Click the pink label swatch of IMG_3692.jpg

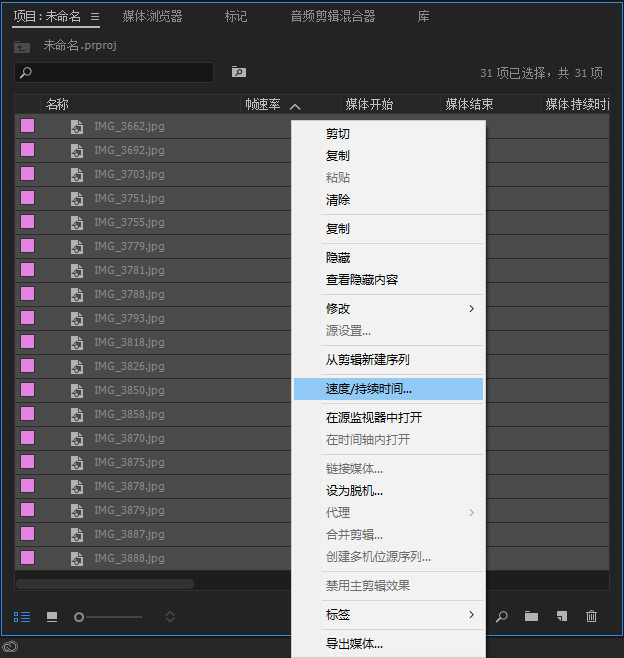point(28,149)
